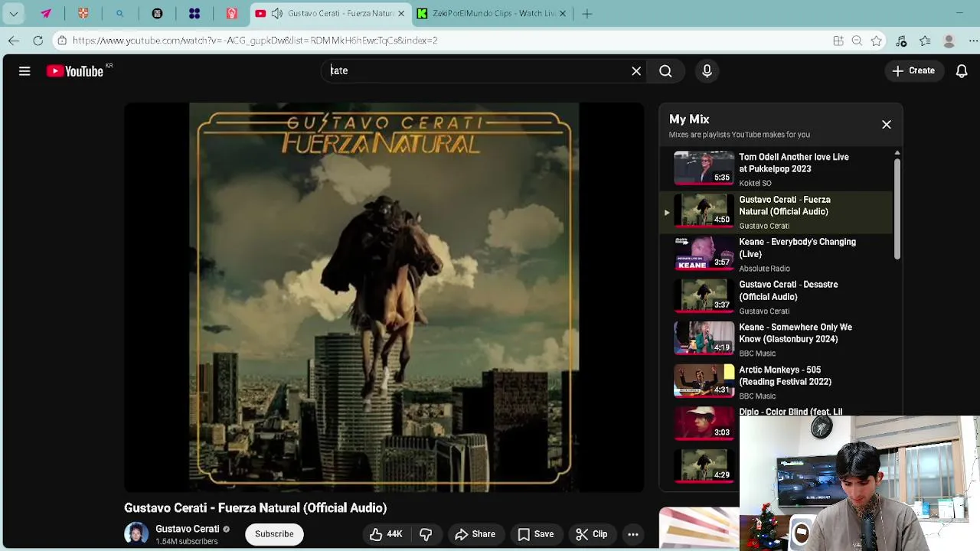
Task: Close the ZekiPorElMundo Clips tab
Action: pyautogui.click(x=563, y=14)
